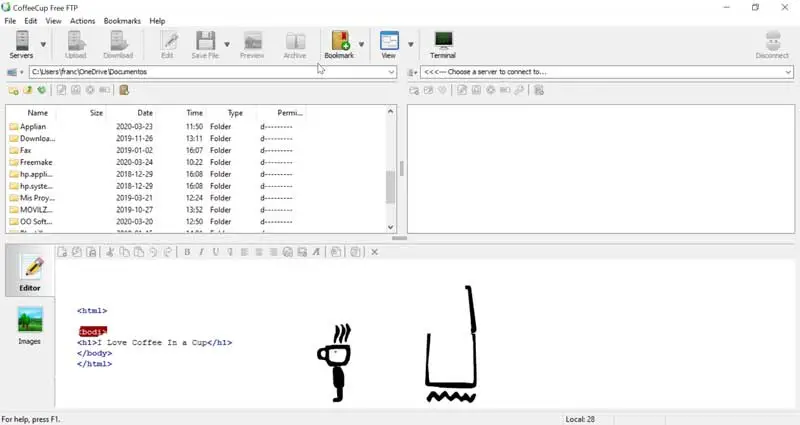Viewport: 800px width, 425px height.
Task: Open the Help menu
Action: point(157,21)
